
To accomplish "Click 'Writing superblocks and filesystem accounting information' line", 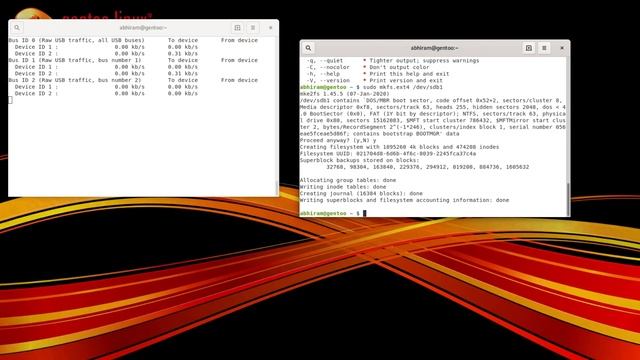I will click(x=404, y=200).
